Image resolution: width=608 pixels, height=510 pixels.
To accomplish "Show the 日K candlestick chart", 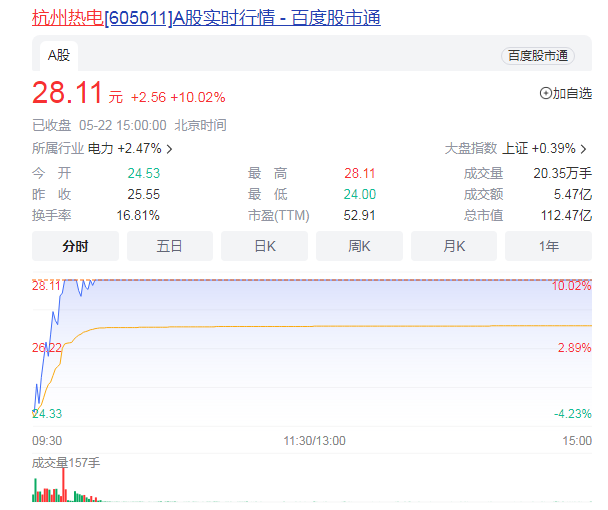I will [264, 246].
